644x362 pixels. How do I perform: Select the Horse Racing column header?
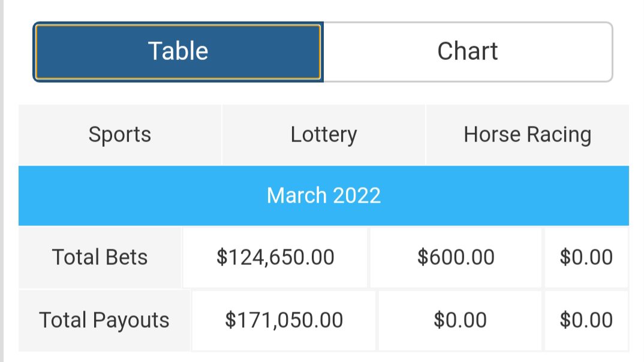(527, 135)
